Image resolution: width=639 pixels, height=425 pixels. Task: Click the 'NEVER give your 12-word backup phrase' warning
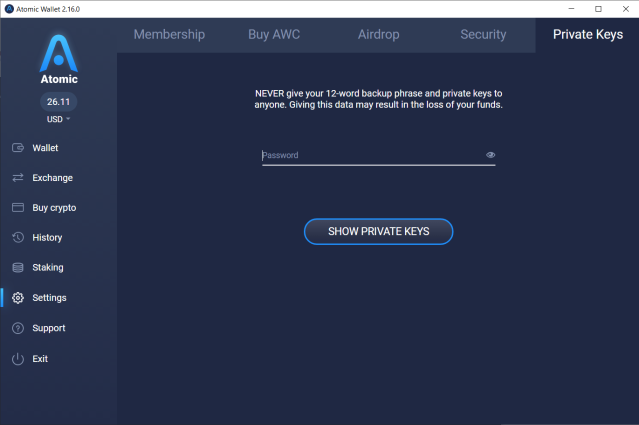point(379,99)
